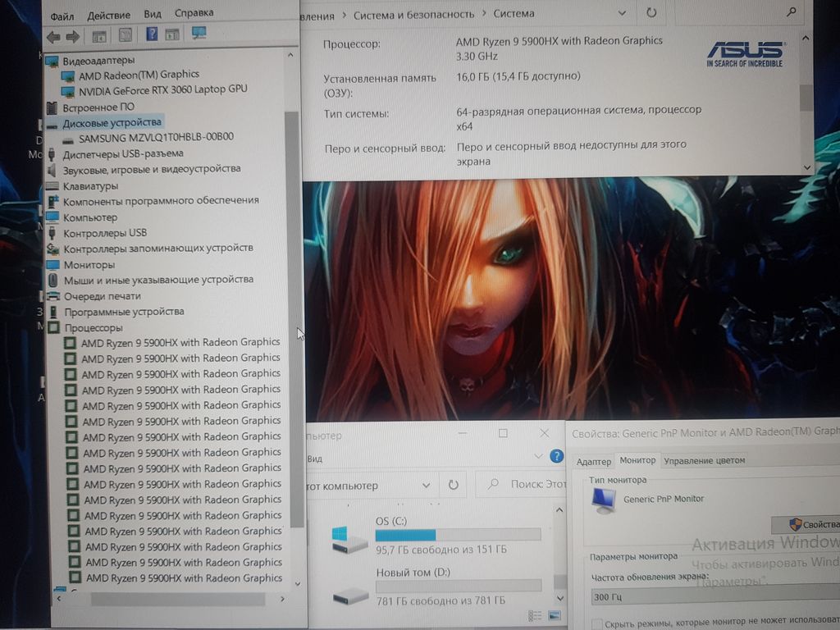840x630 pixels.
Task: Open the Explorer address bar history dropdown
Action: (x=426, y=485)
